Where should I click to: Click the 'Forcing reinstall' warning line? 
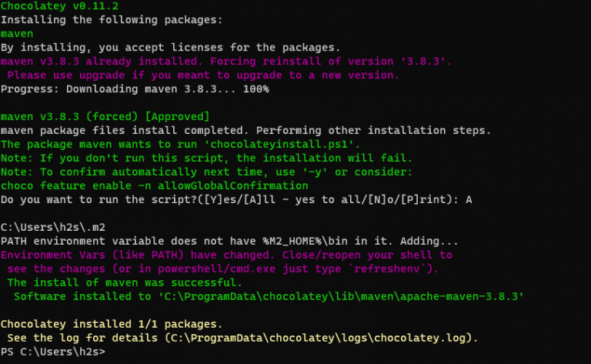point(226,62)
